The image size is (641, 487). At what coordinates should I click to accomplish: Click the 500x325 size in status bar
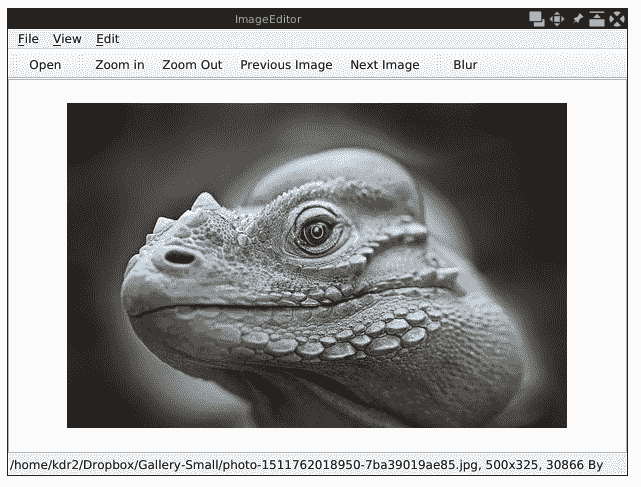(x=504, y=465)
